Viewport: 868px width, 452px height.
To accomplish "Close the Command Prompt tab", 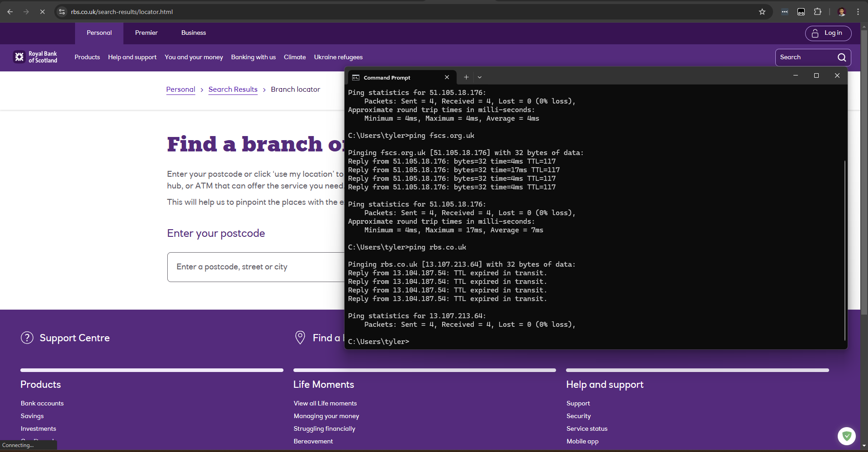I will tap(447, 77).
